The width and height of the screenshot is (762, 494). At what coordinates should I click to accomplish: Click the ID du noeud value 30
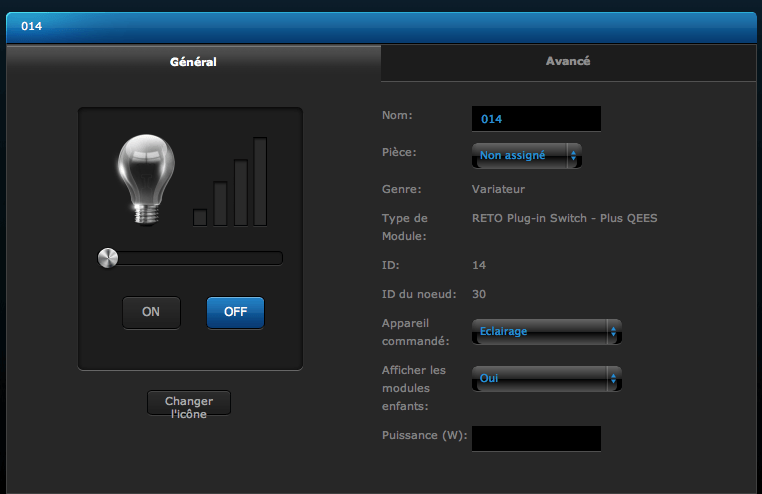pos(479,294)
